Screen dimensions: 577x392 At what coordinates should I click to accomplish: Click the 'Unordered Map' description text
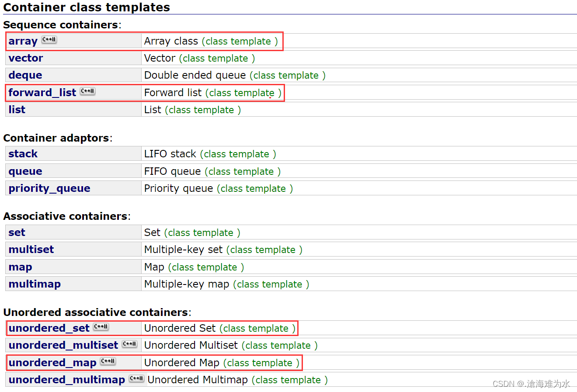[182, 363]
